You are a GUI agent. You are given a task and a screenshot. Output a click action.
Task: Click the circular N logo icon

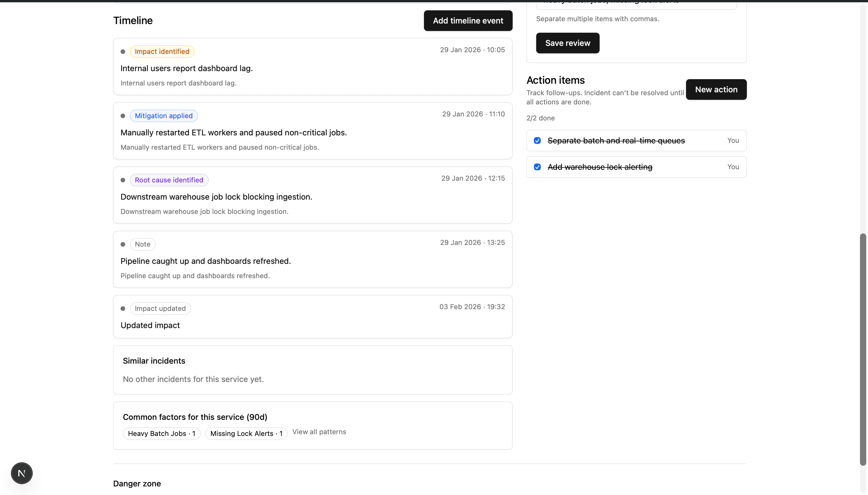pyautogui.click(x=22, y=473)
